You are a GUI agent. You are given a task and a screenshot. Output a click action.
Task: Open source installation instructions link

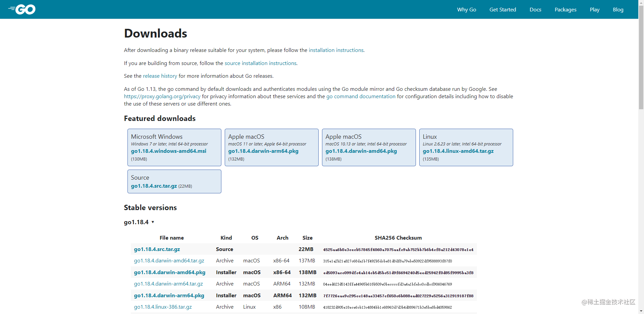[x=261, y=63]
